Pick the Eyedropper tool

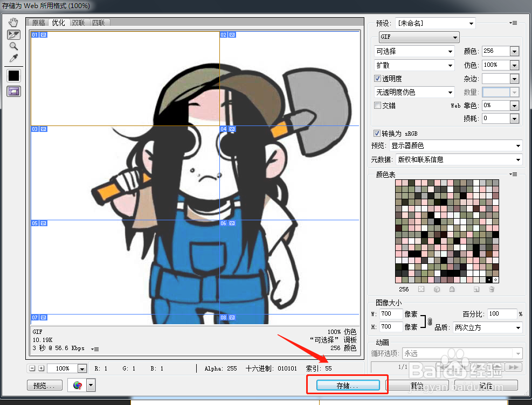(x=13, y=58)
